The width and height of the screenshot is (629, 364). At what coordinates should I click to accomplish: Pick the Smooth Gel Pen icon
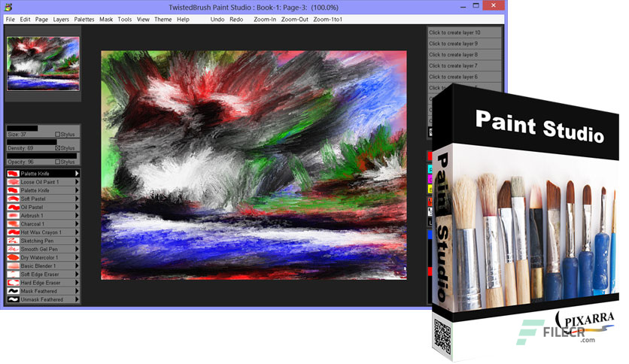point(14,249)
